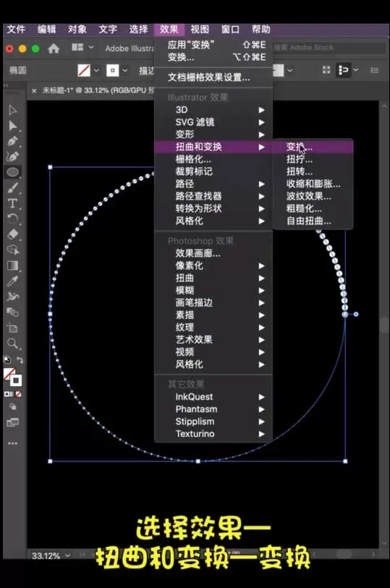The width and height of the screenshot is (390, 588).
Task: Click the Home icon
Action: pos(54,48)
